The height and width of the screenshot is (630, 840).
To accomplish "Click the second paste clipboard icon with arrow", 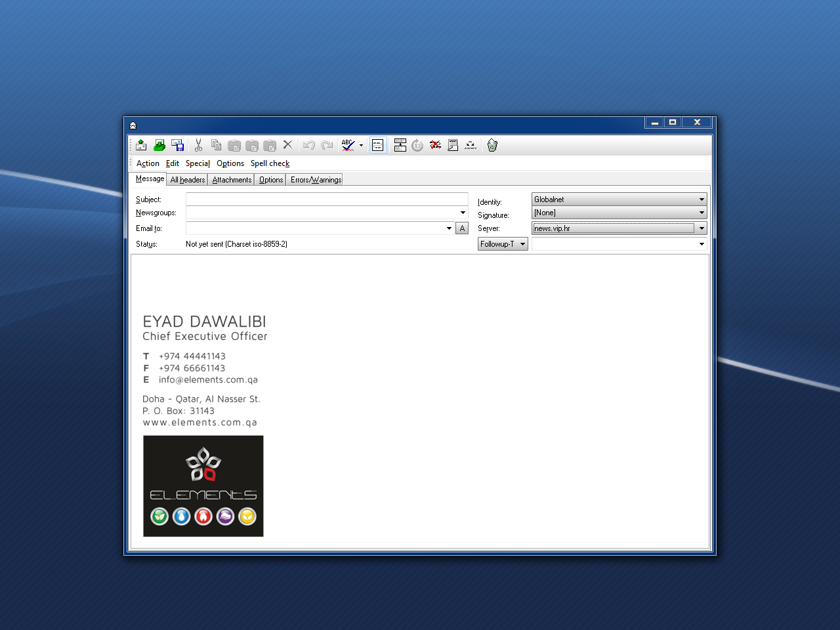I will coord(251,145).
